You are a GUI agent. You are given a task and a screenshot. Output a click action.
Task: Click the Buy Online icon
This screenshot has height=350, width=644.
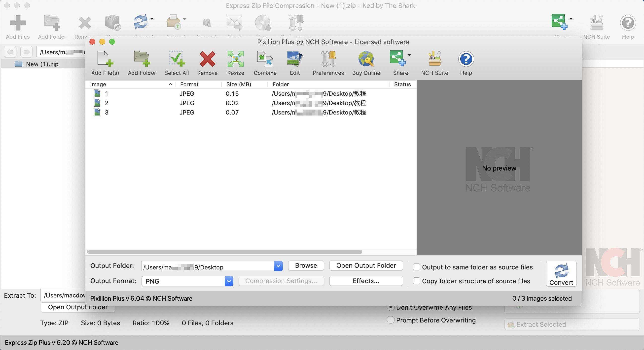(366, 59)
